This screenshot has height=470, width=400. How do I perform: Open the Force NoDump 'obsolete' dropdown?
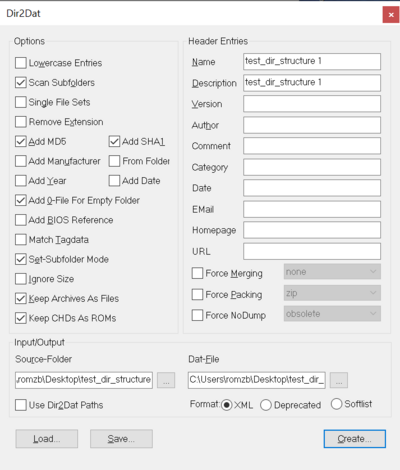point(332,314)
